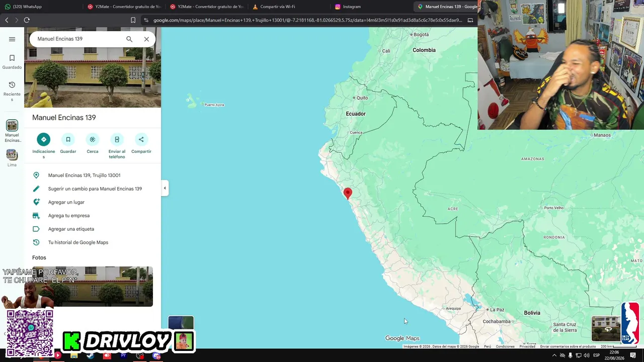
Task: Open File Explorer from the taskbar
Action: click(74, 356)
